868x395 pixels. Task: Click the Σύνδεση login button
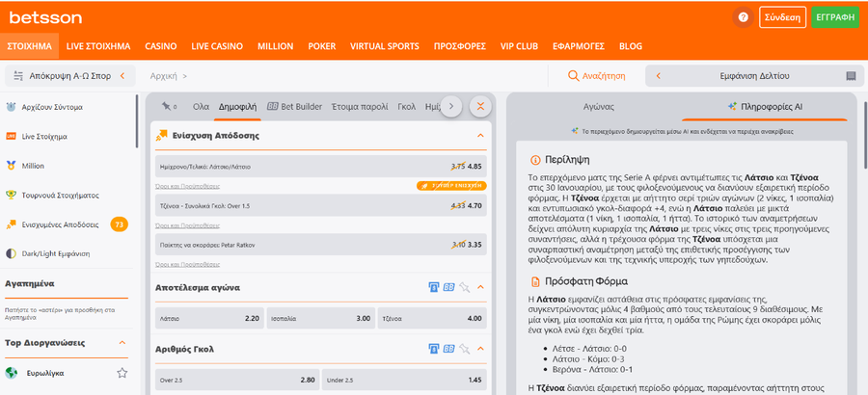coord(782,17)
